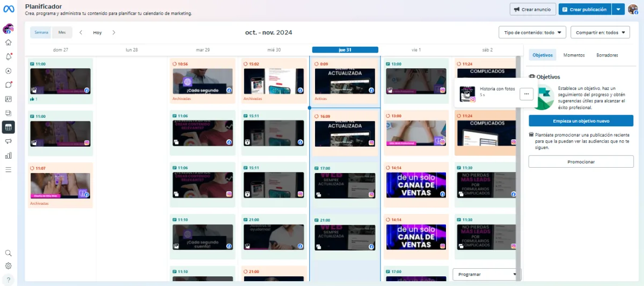The width and height of the screenshot is (644, 286).
Task: Open the 11:10 Facebook post on mar 29
Action: [203, 237]
